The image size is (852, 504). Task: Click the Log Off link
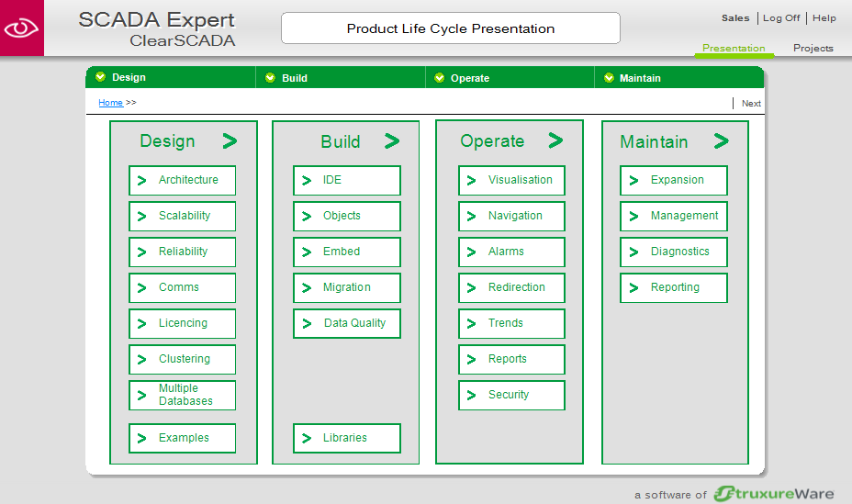pos(780,18)
